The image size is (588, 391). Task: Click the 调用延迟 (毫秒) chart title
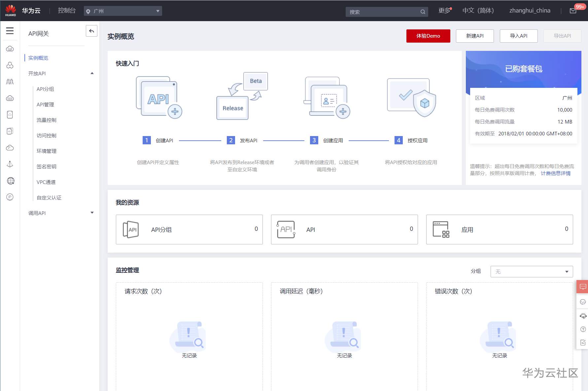(301, 291)
